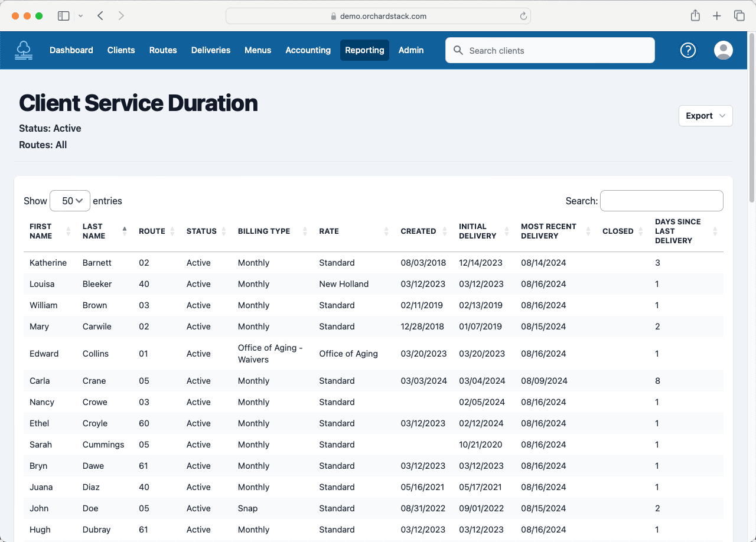756x542 pixels.
Task: Go to the Deliveries nav item
Action: click(x=211, y=50)
